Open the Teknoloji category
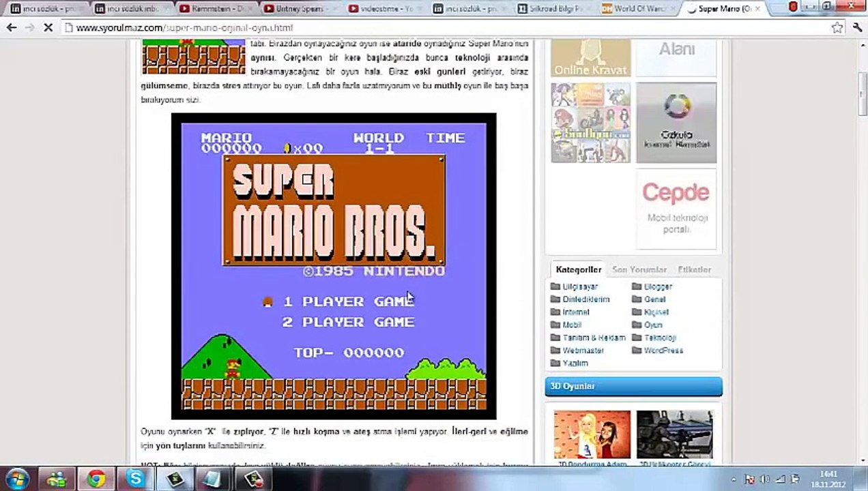 [660, 338]
